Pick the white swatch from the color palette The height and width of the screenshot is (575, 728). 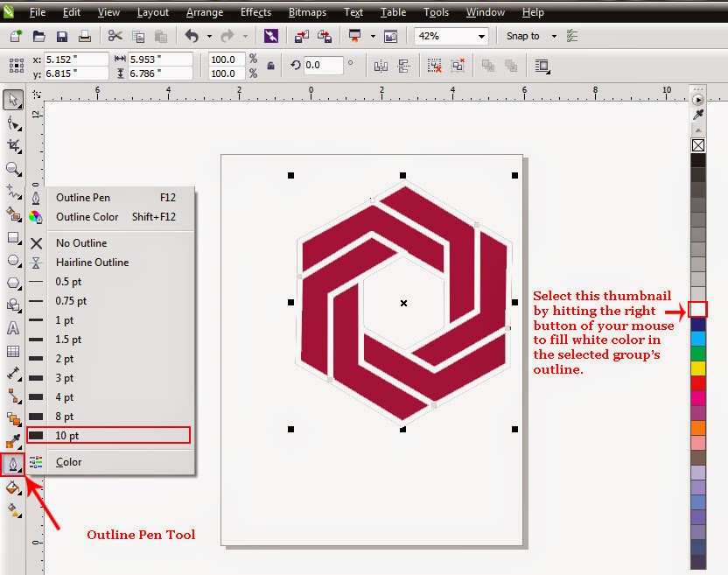click(x=699, y=310)
